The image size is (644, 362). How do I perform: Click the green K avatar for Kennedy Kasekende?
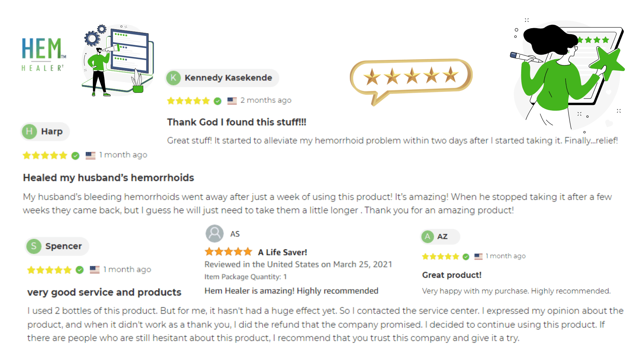[173, 78]
